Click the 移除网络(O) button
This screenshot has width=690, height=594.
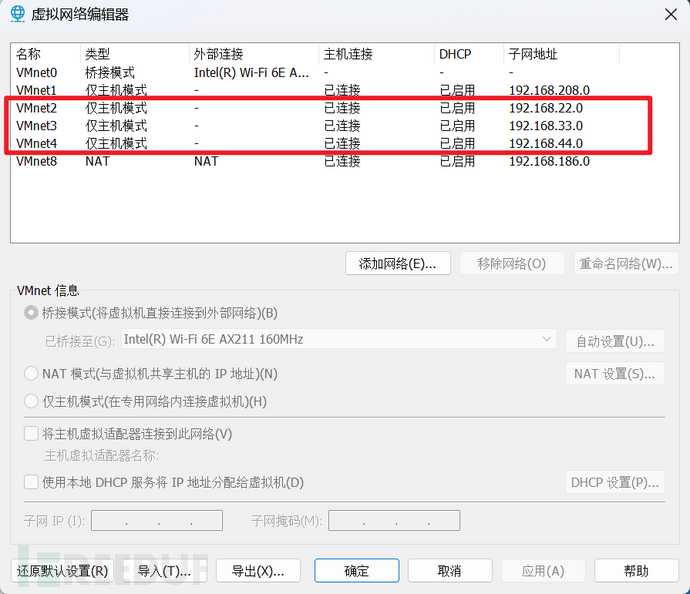point(512,263)
